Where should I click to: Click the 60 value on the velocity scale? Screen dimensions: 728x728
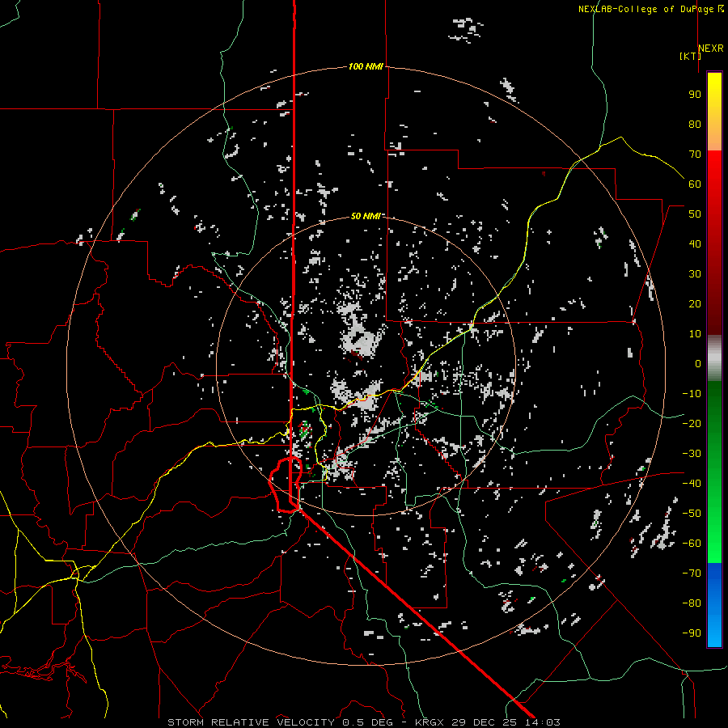695,184
